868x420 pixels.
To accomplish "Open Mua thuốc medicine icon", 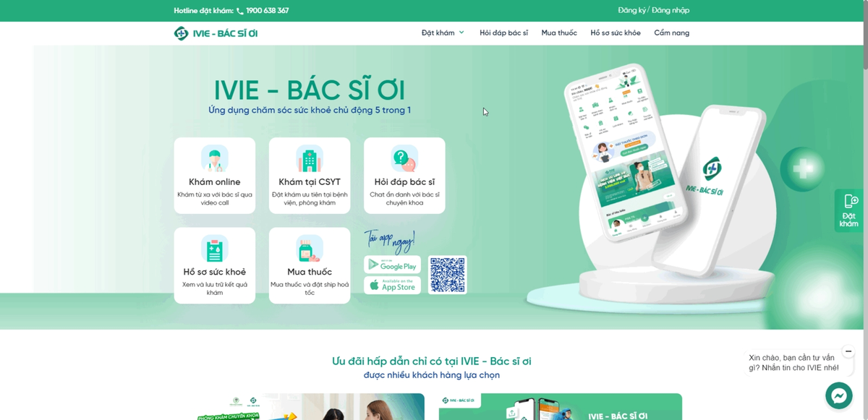I will 310,249.
